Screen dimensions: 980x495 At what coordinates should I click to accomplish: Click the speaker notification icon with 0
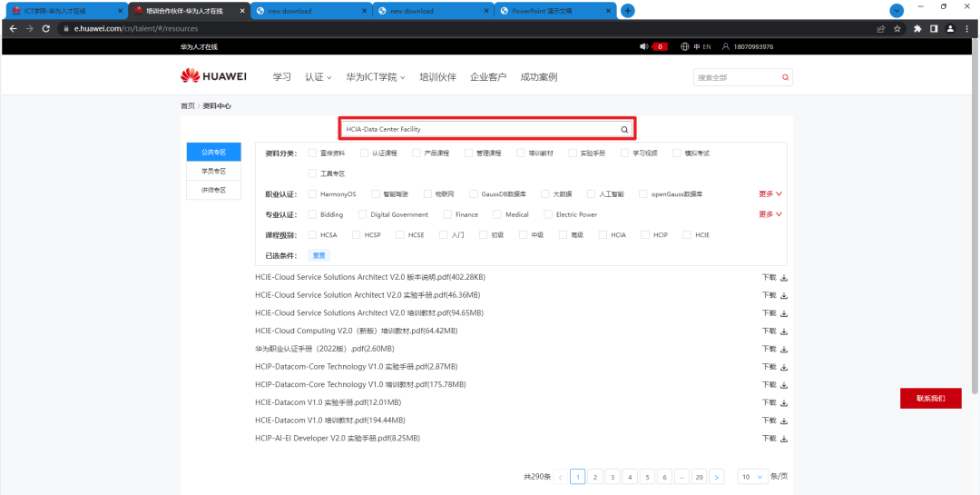[653, 47]
